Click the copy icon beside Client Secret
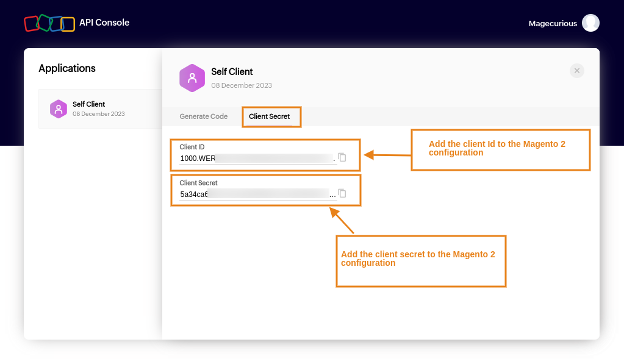Image resolution: width=624 pixels, height=364 pixels. [x=342, y=193]
